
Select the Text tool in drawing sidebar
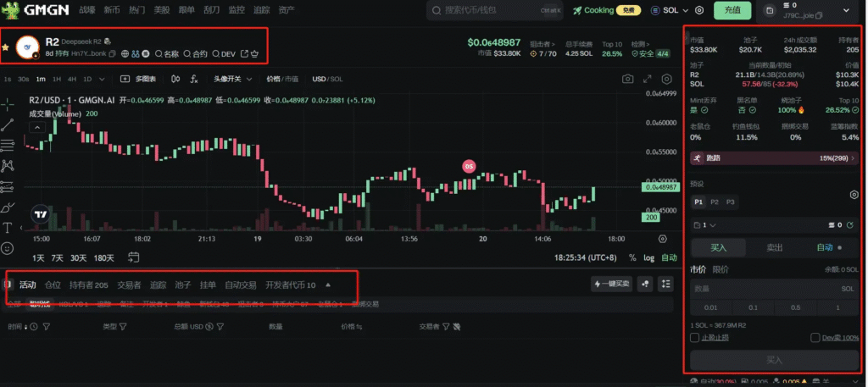(x=8, y=228)
